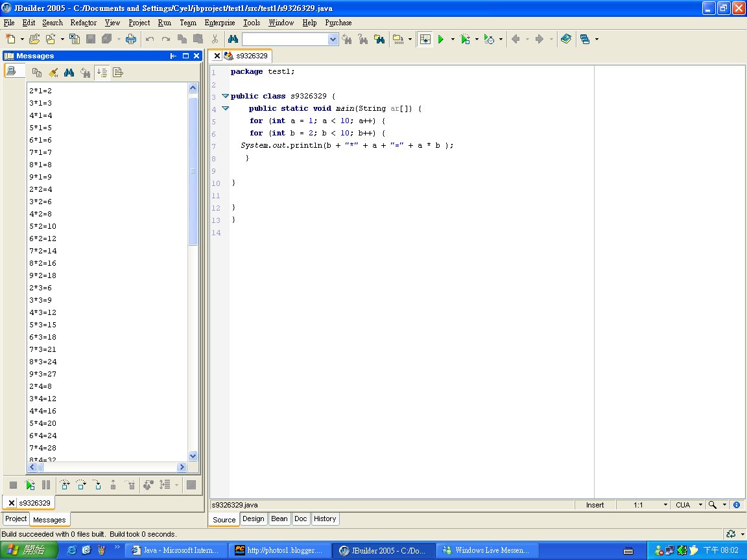Open dropdown arrow beside Make Project icon
The height and width of the screenshot is (560, 747).
pyautogui.click(x=410, y=40)
